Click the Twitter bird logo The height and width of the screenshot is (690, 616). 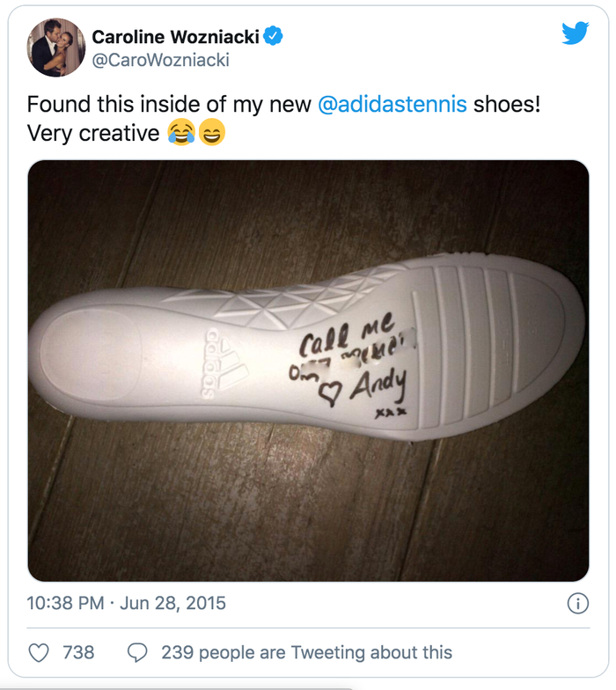[x=575, y=33]
